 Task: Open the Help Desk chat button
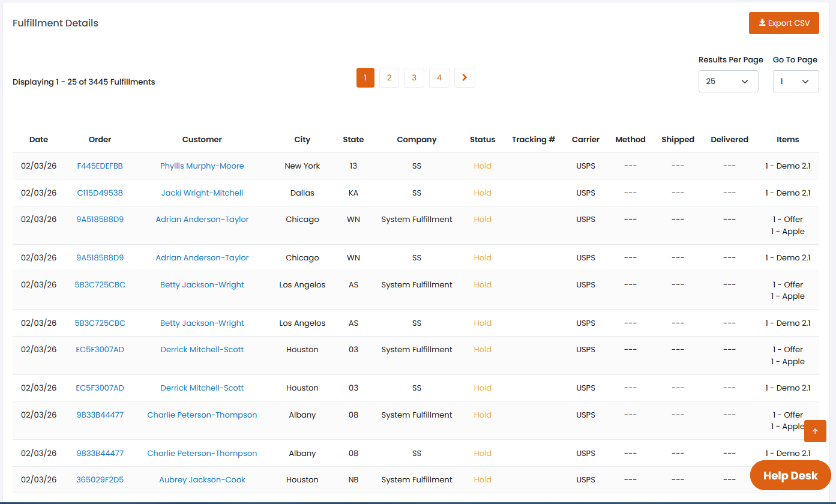click(x=790, y=476)
